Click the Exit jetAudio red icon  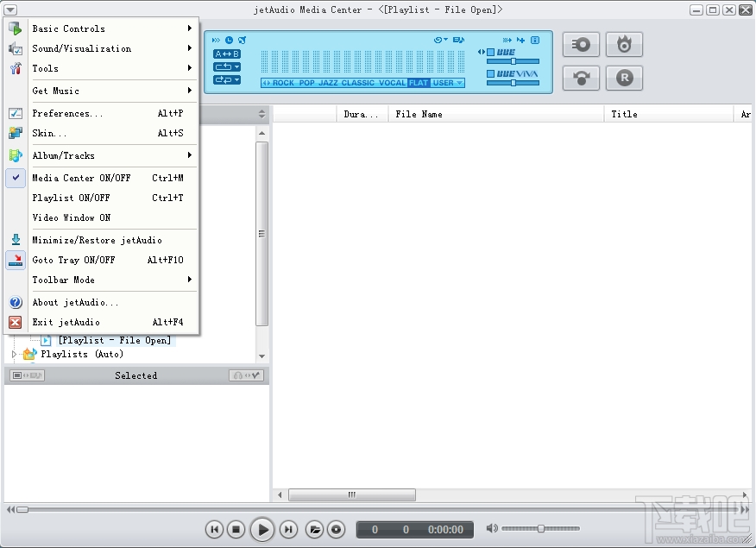coord(15,322)
